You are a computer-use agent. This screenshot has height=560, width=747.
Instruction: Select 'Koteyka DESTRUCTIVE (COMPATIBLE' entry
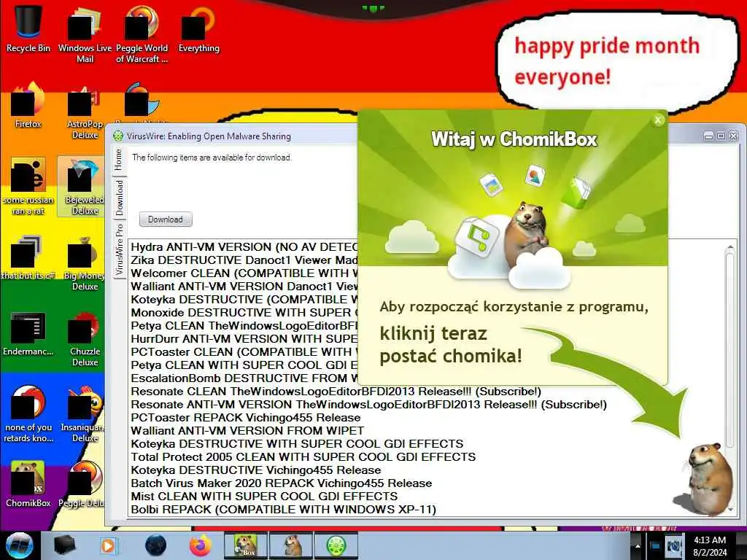coord(244,300)
